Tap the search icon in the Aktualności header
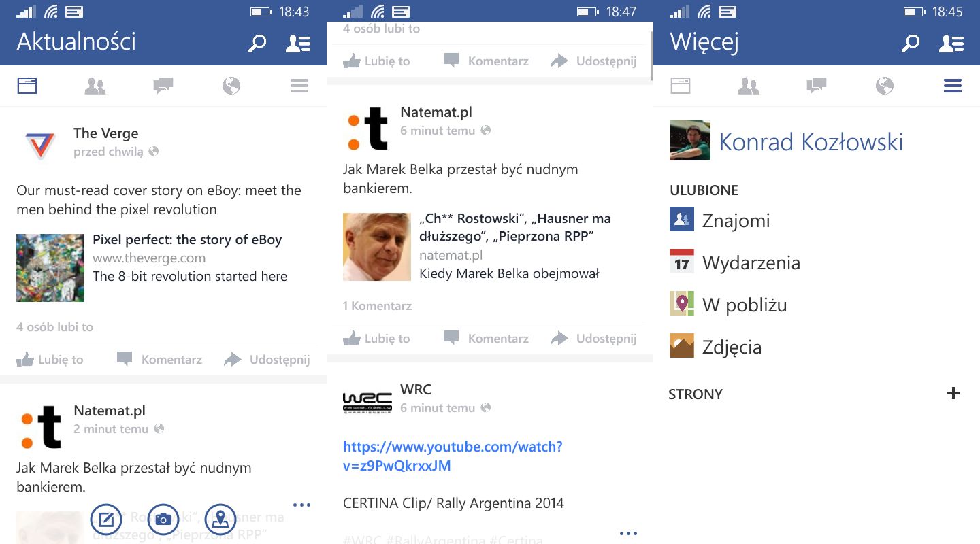This screenshot has height=544, width=980. coord(257,44)
